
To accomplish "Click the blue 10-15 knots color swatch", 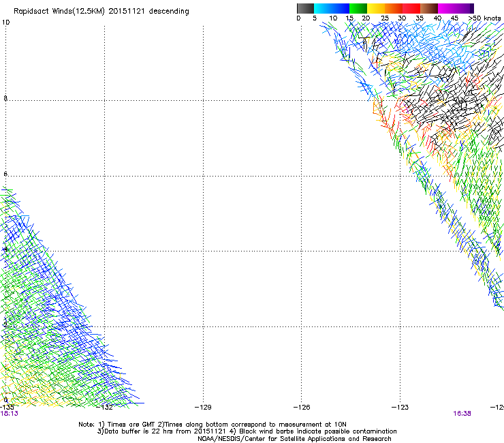I will point(341,8).
